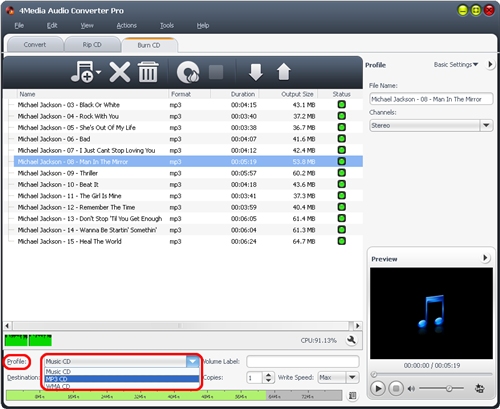Mute the preview volume speaker icon
This screenshot has height=409, width=500.
pyautogui.click(x=412, y=388)
